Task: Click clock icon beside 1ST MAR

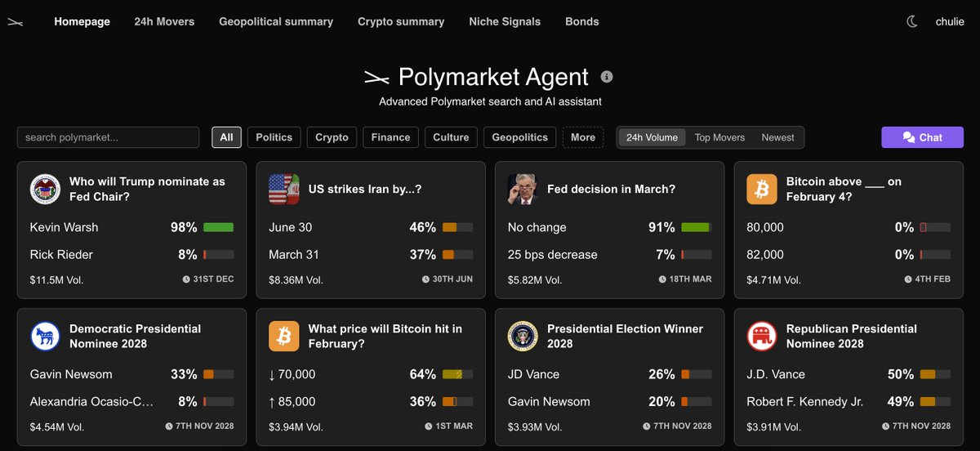Action: pyautogui.click(x=430, y=426)
